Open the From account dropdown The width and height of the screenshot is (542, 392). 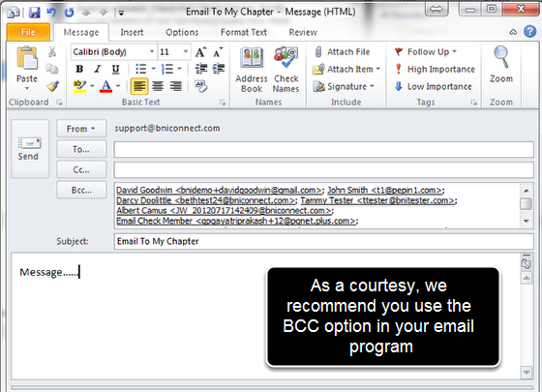click(81, 129)
